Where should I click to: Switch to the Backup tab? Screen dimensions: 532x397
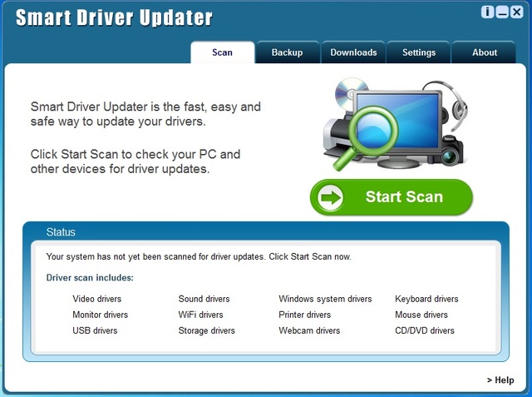pyautogui.click(x=287, y=52)
